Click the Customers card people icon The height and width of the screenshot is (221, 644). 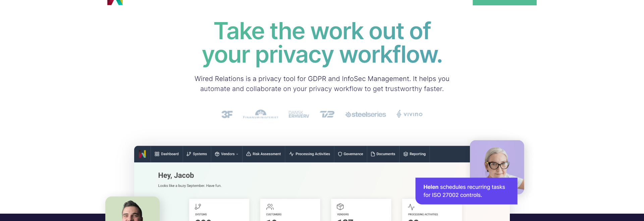pyautogui.click(x=270, y=207)
